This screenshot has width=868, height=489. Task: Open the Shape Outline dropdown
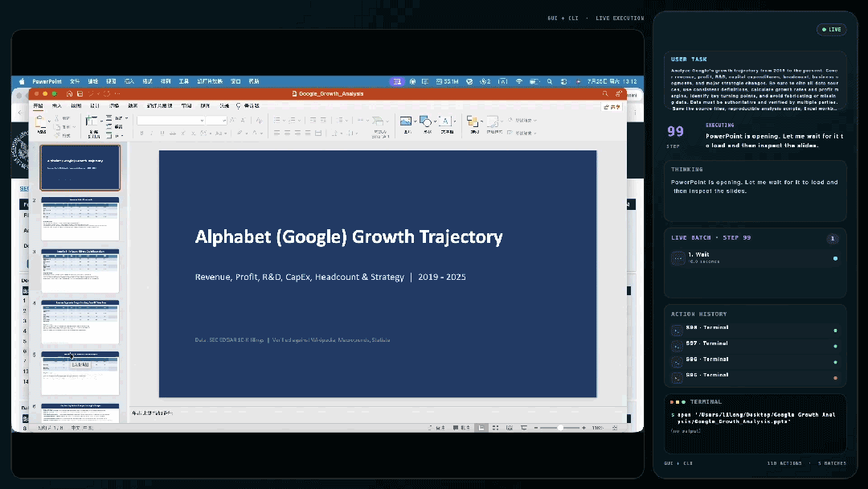tap(522, 133)
